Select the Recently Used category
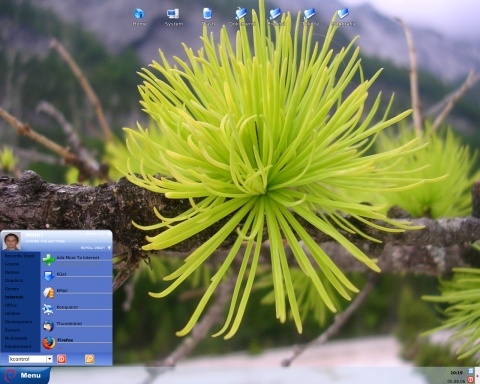 (x=19, y=256)
